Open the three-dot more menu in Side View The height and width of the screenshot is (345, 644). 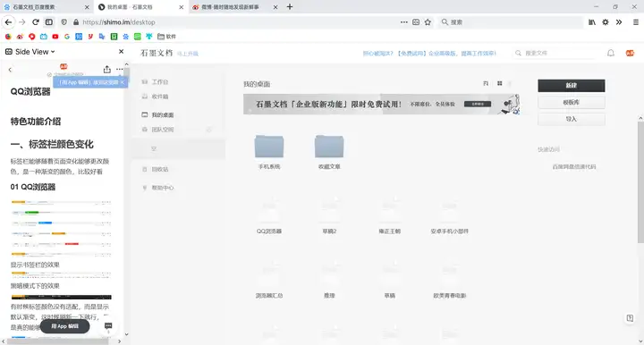coord(119,70)
